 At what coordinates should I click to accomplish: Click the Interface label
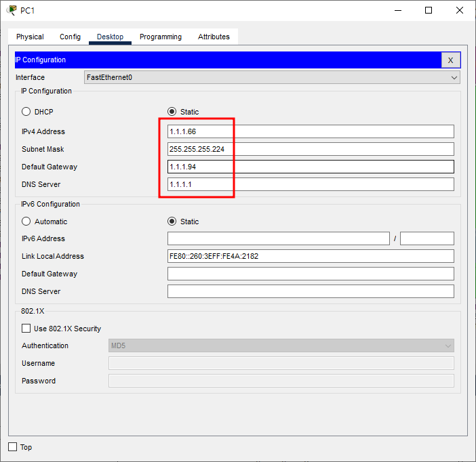pos(30,77)
